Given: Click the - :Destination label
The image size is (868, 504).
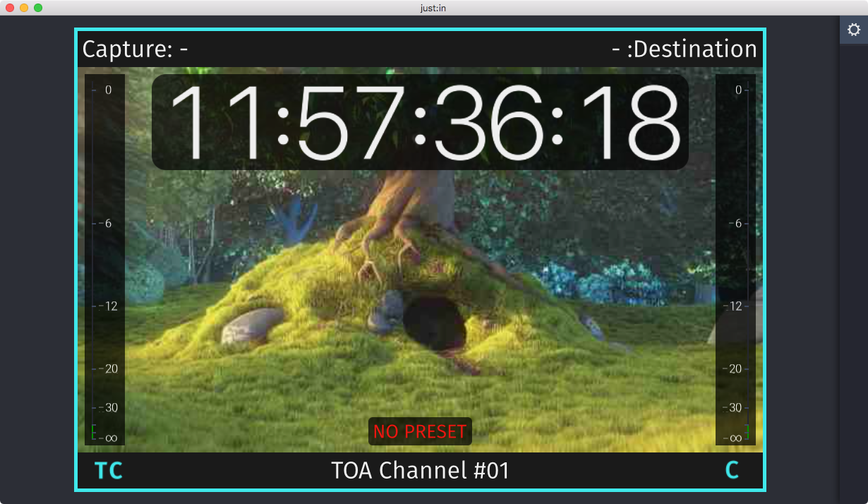Looking at the screenshot, I should [684, 49].
